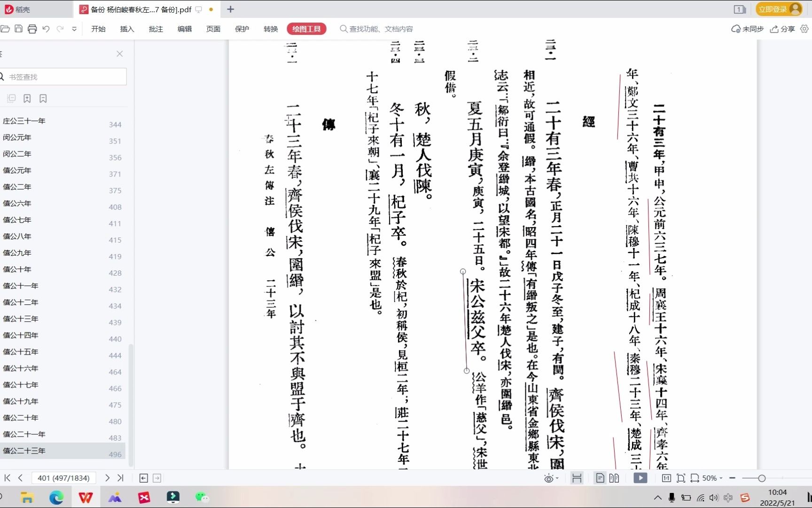Open the 编辑 menu tab
Viewport: 812px width, 508px height.
click(184, 29)
